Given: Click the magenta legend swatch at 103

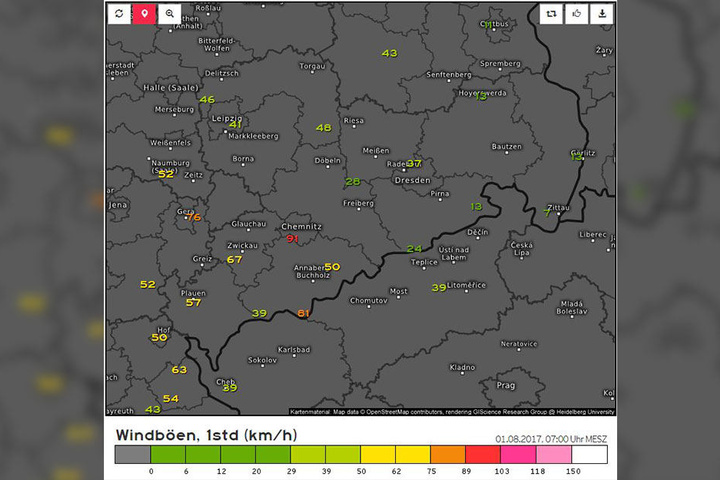Looking at the screenshot, I should coord(518,454).
